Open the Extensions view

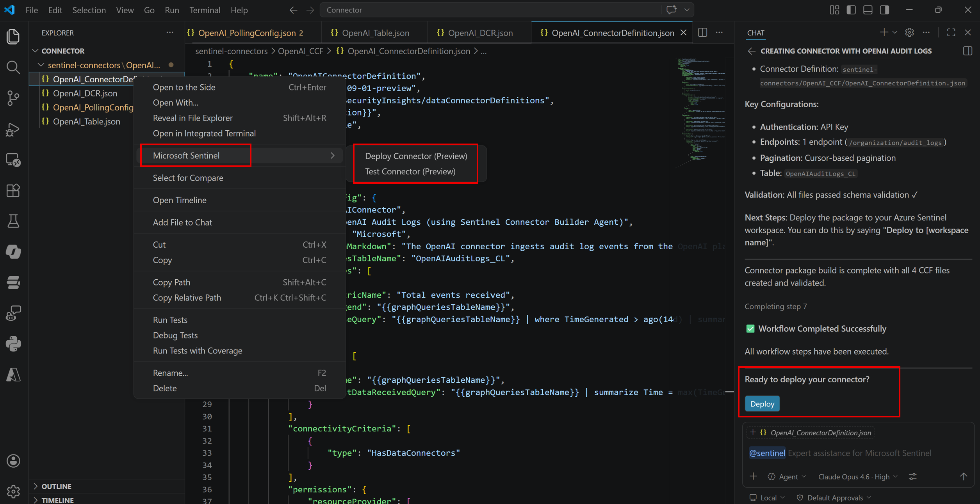pyautogui.click(x=13, y=190)
